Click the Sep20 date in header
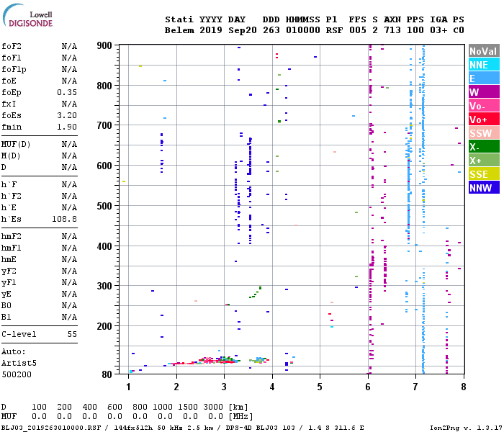Screen dimensions: 504x432 243,30
